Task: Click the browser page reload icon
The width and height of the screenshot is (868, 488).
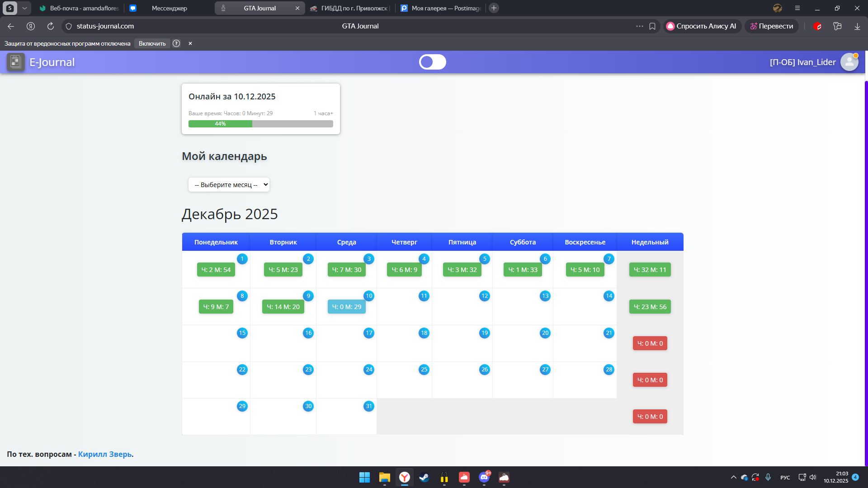Action: 51,26
